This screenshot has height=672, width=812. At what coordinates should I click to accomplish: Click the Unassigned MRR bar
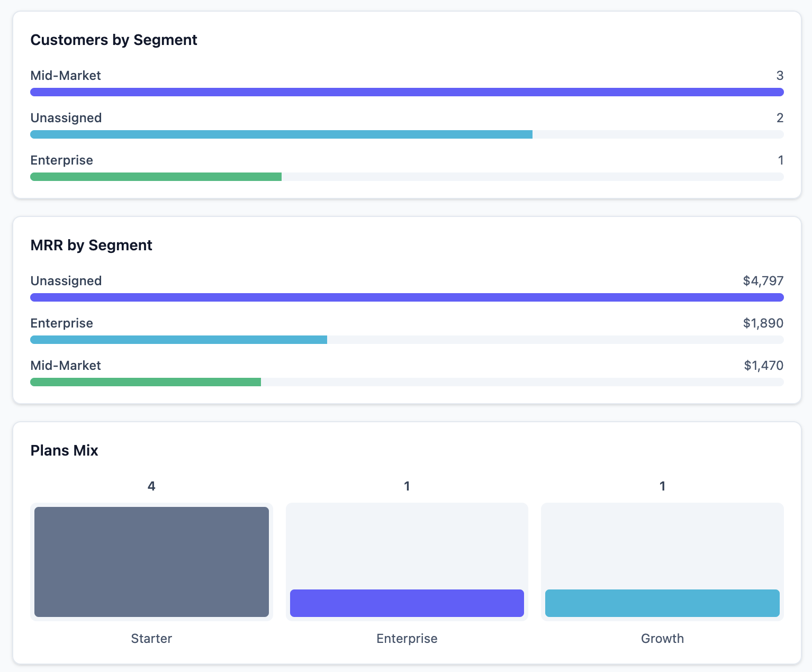pos(407,297)
